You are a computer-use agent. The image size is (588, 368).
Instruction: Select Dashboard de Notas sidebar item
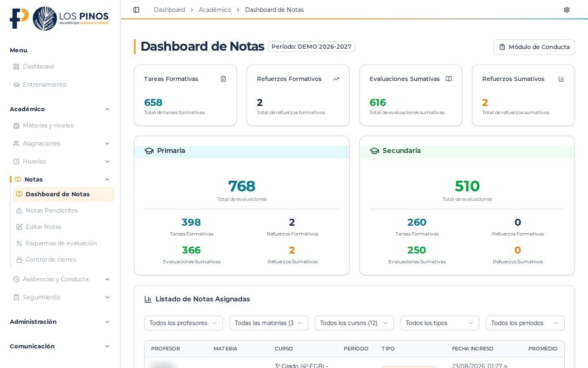click(63, 194)
